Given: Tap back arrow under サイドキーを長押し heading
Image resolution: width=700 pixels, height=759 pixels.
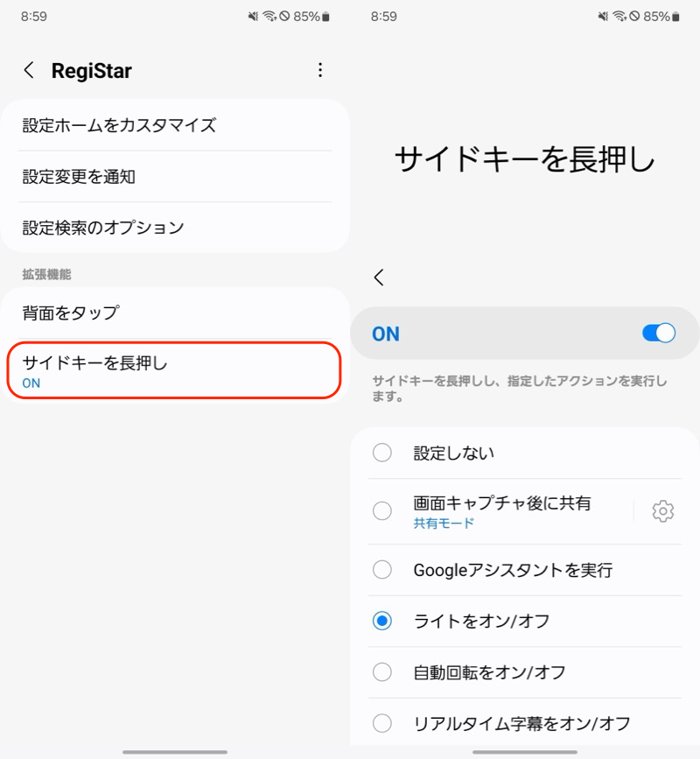Looking at the screenshot, I should 379,278.
